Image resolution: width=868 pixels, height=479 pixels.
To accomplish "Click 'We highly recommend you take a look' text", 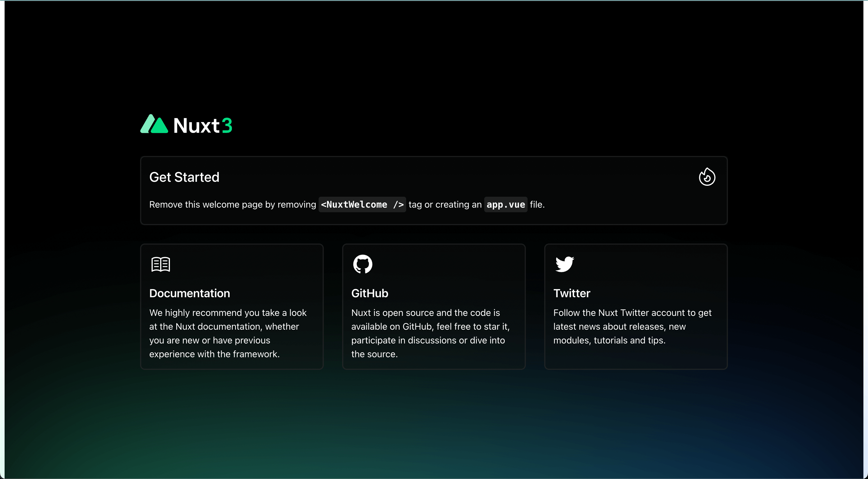I will click(x=228, y=313).
